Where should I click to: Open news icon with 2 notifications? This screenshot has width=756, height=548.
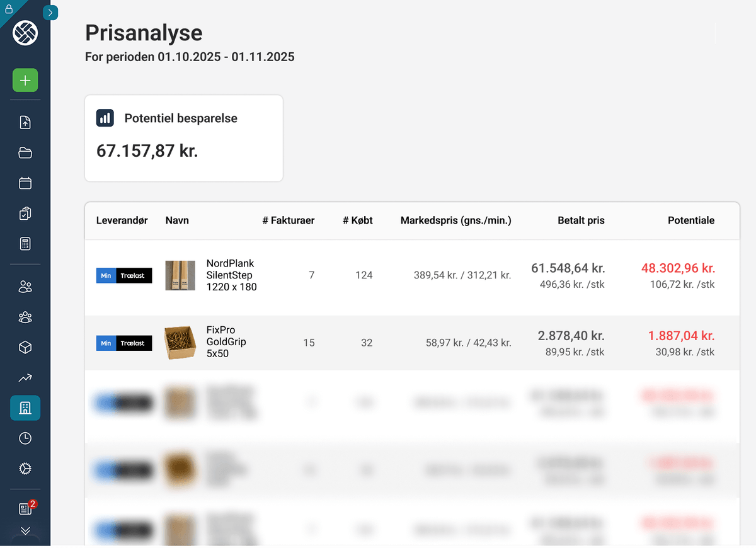click(25, 508)
